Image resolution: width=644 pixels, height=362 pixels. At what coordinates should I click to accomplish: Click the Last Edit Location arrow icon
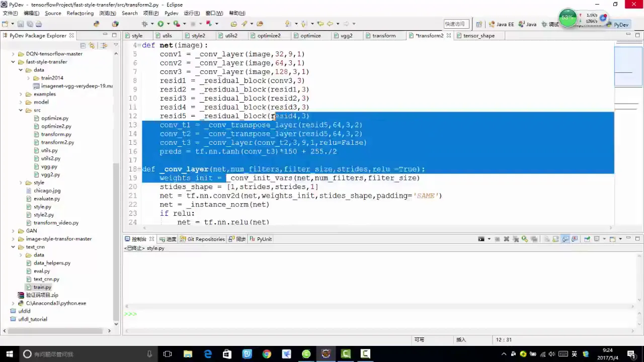click(x=320, y=24)
